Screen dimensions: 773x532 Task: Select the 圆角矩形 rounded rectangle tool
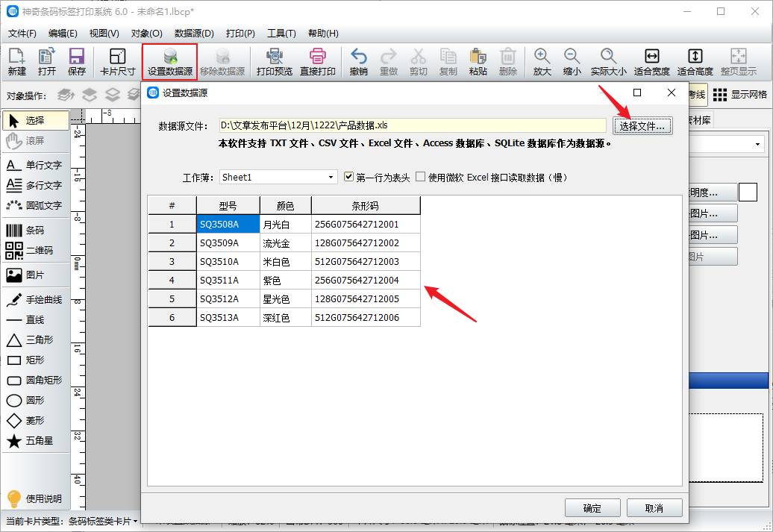tap(36, 380)
